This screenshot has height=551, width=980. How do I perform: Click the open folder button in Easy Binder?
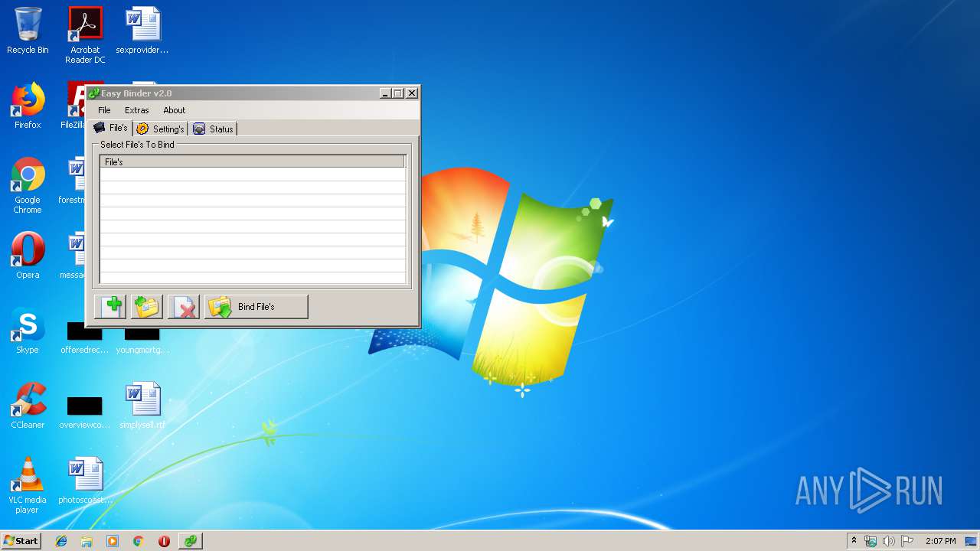tap(147, 307)
